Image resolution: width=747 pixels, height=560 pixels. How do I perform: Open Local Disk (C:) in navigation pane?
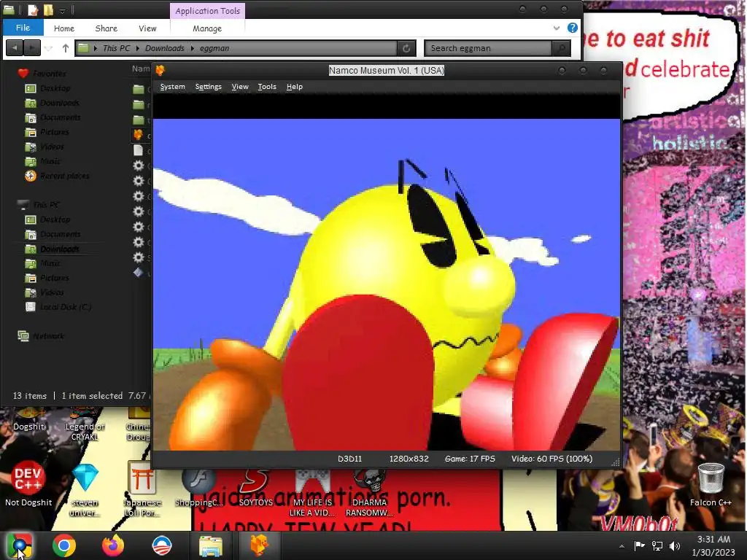(x=65, y=307)
